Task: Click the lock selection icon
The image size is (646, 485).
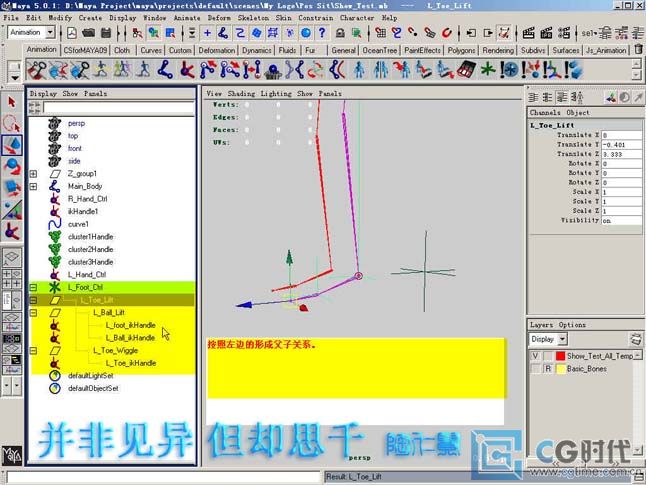Action: pos(340,33)
